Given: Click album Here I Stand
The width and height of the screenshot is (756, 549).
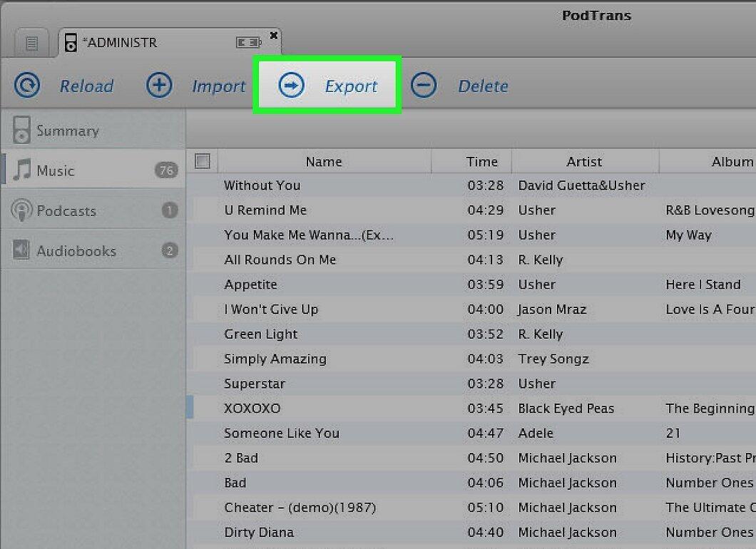Looking at the screenshot, I should (x=703, y=284).
